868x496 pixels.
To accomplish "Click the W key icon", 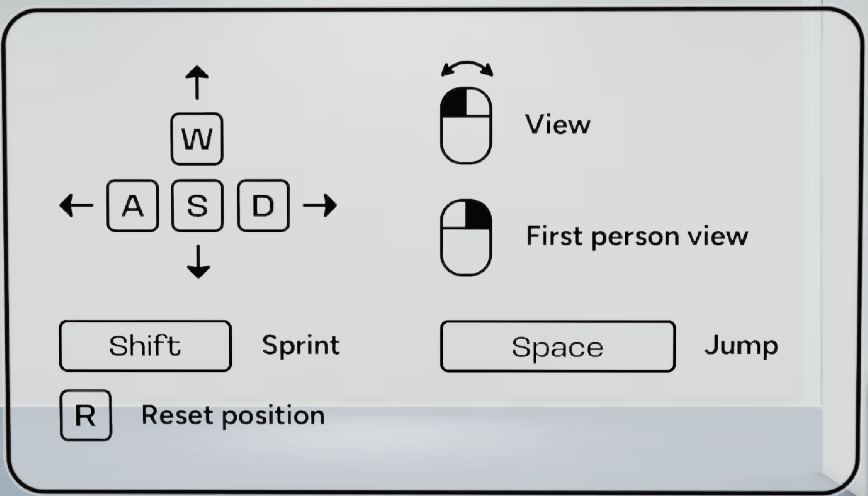I will [x=197, y=139].
